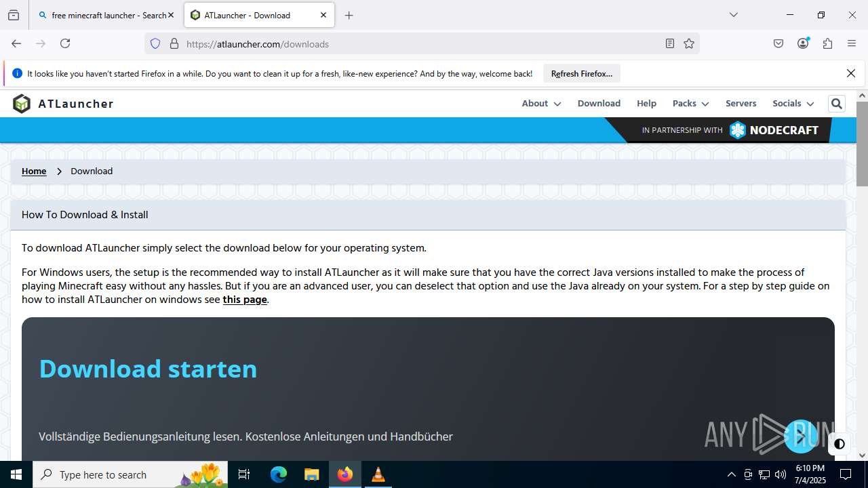This screenshot has height=488, width=868.
Task: Open VLC media player from the taskbar
Action: pyautogui.click(x=378, y=474)
